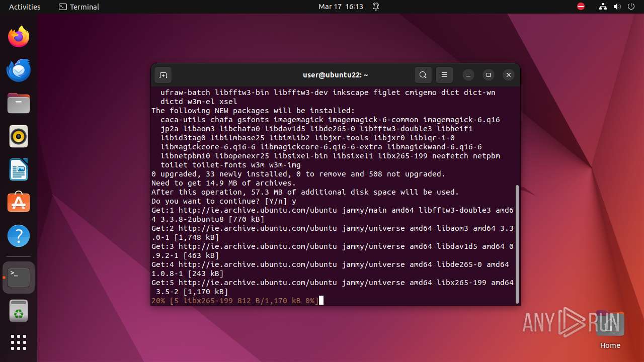Click the Terminal vertical scrollbar

pos(517,244)
